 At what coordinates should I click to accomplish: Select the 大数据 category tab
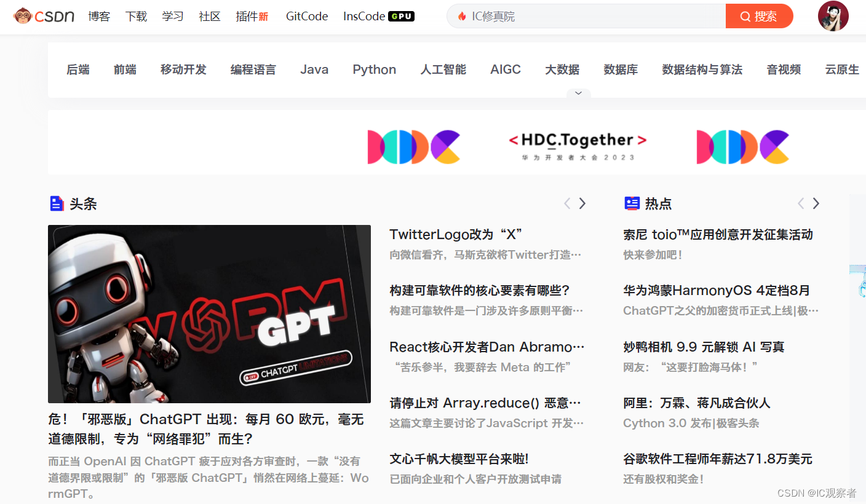coord(562,69)
